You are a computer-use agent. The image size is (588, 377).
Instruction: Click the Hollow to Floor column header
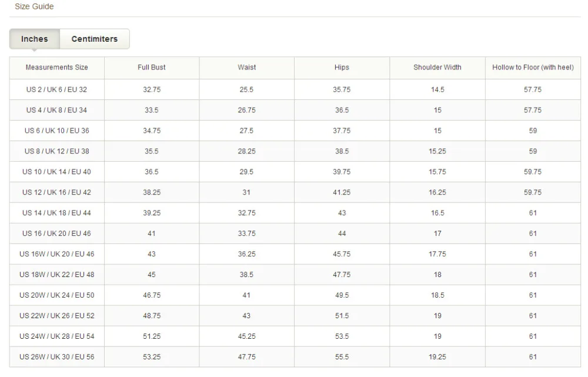[533, 68]
